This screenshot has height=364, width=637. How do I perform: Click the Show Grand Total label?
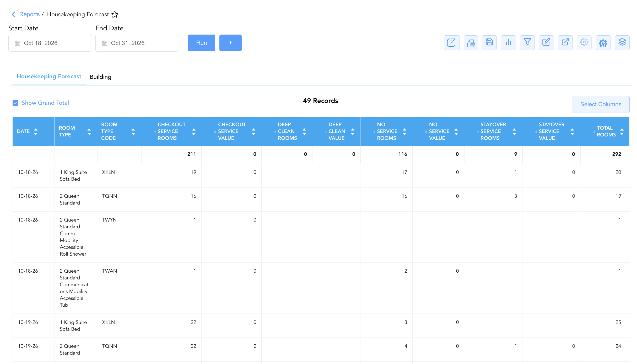coord(45,103)
